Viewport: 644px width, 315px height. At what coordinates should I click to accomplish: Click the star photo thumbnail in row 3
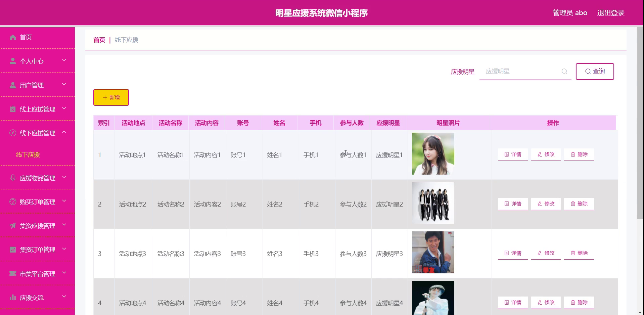pyautogui.click(x=433, y=252)
